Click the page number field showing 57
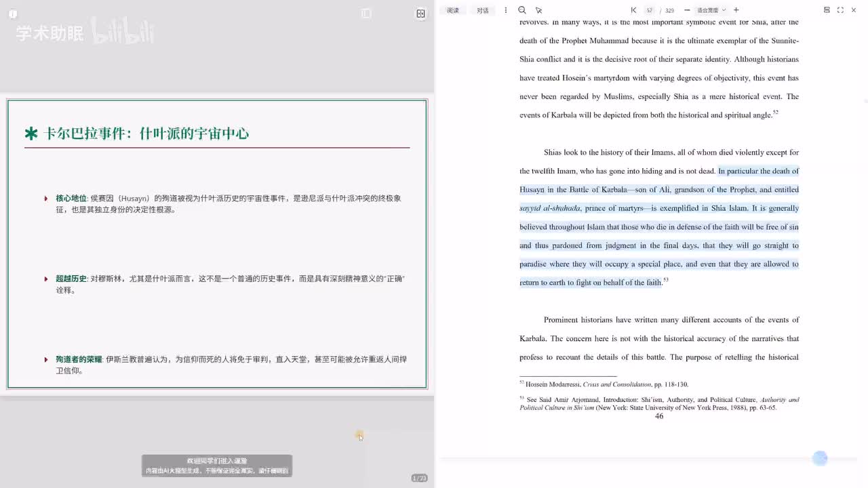The image size is (868, 488). [650, 10]
